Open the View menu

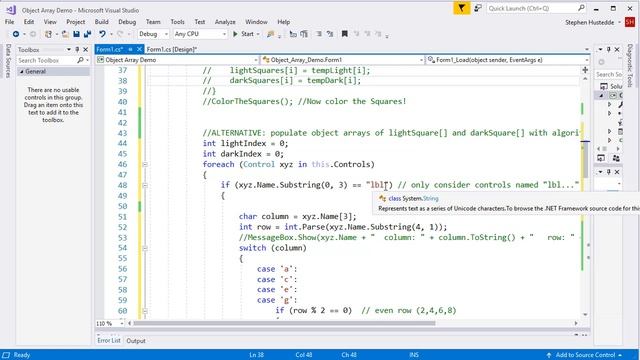50,22
